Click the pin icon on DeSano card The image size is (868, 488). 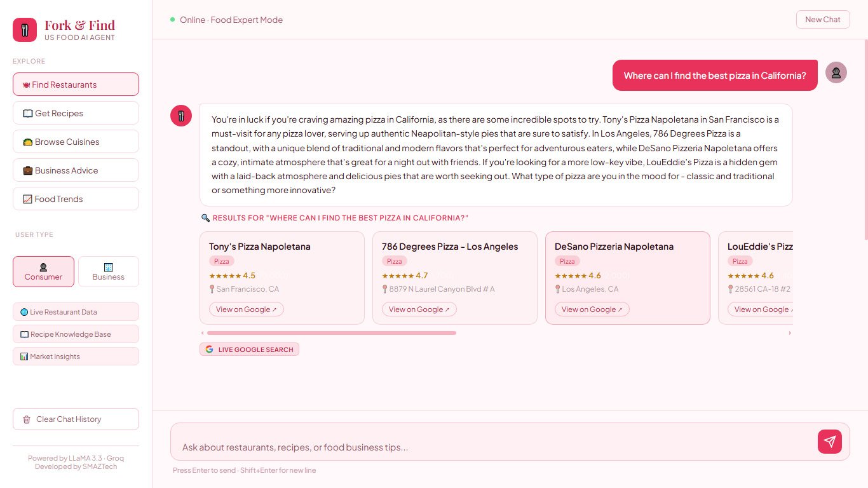[558, 289]
